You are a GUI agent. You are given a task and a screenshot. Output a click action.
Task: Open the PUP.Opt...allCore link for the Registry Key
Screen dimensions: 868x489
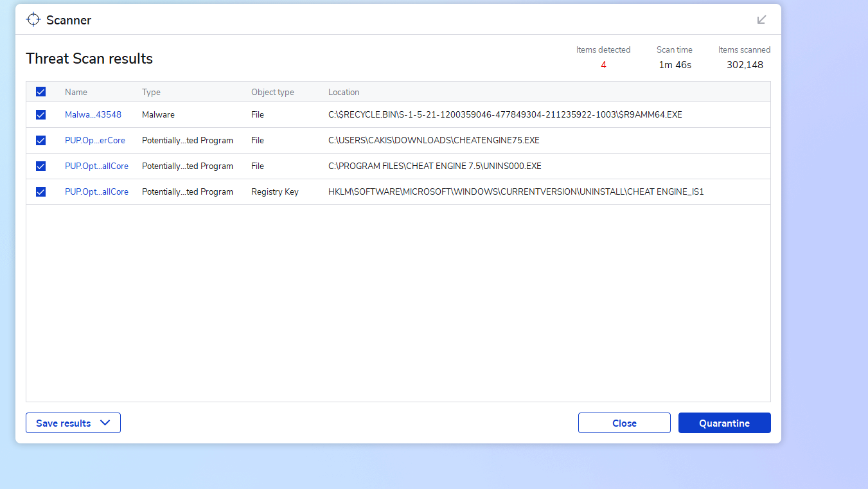pyautogui.click(x=96, y=191)
